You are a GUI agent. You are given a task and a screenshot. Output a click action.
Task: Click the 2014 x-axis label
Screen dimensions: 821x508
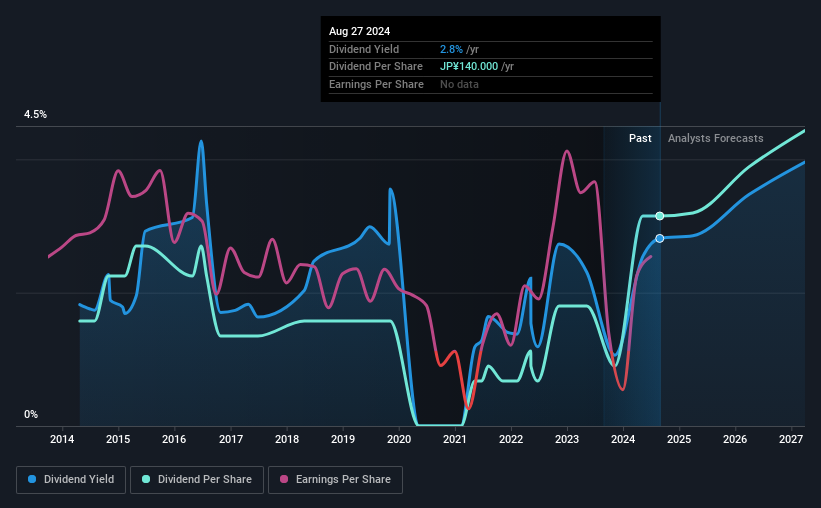click(x=62, y=439)
